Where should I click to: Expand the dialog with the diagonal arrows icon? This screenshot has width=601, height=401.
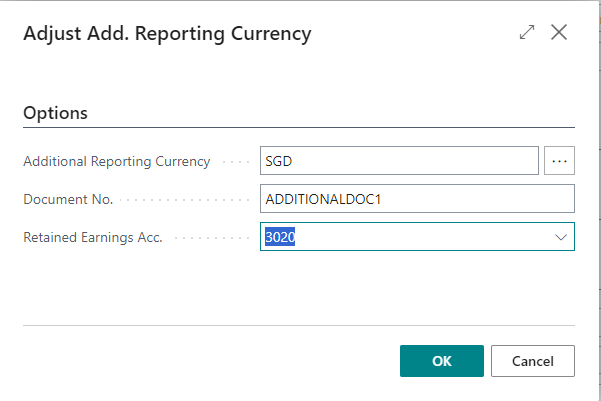click(527, 32)
